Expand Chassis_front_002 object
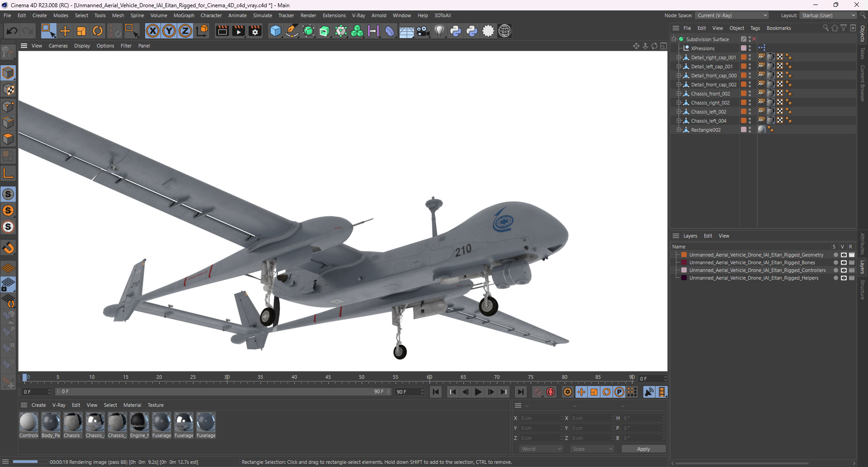The width and height of the screenshot is (868, 467). pos(679,94)
